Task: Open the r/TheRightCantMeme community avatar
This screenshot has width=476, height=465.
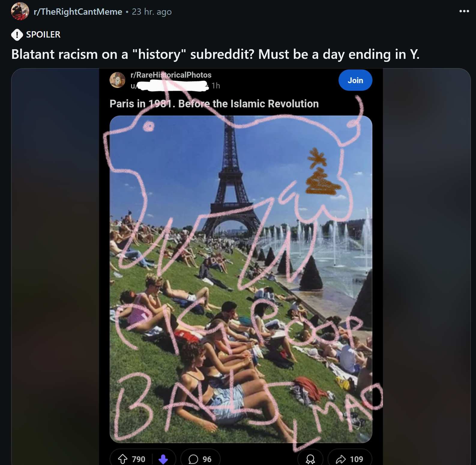Action: (20, 11)
